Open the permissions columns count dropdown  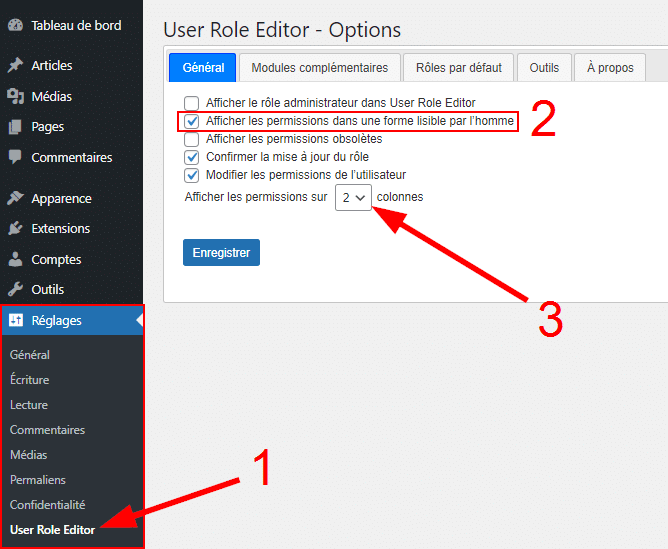coord(353,197)
